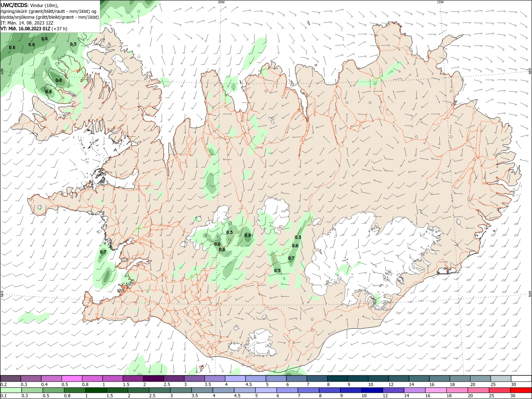The width and height of the screenshot is (532, 399).
Task: Click the '(+37 h)' forecast offset text
Action: 59,29
